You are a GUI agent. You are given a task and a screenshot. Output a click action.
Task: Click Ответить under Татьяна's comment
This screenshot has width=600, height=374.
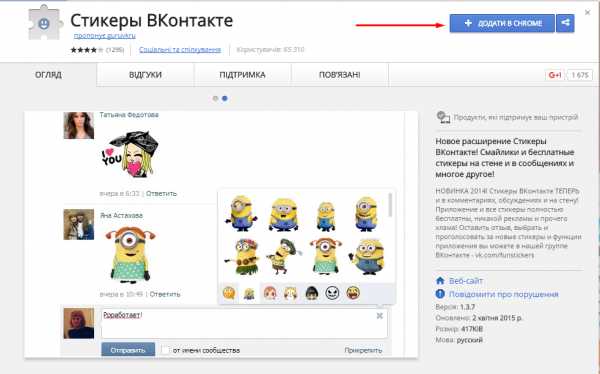[x=161, y=193]
